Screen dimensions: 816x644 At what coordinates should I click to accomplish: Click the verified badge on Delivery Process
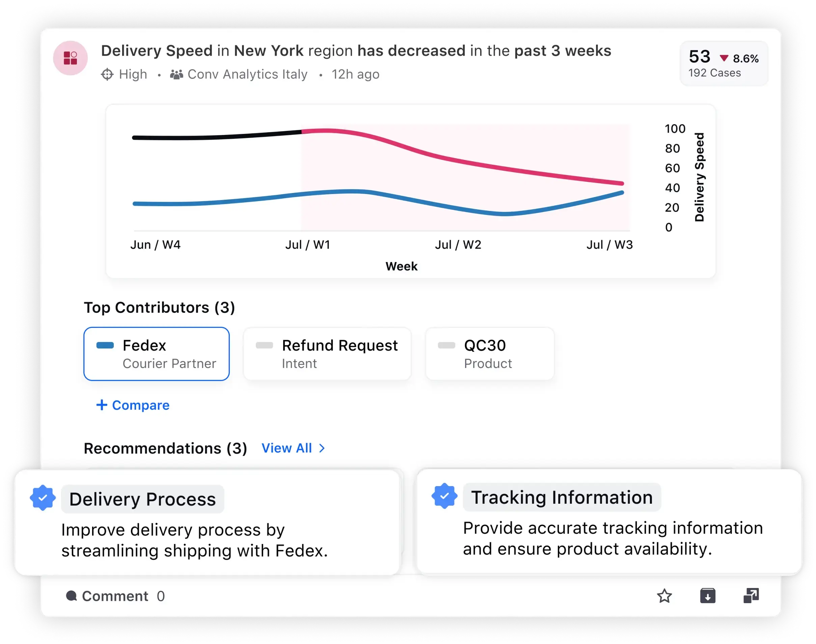(43, 497)
